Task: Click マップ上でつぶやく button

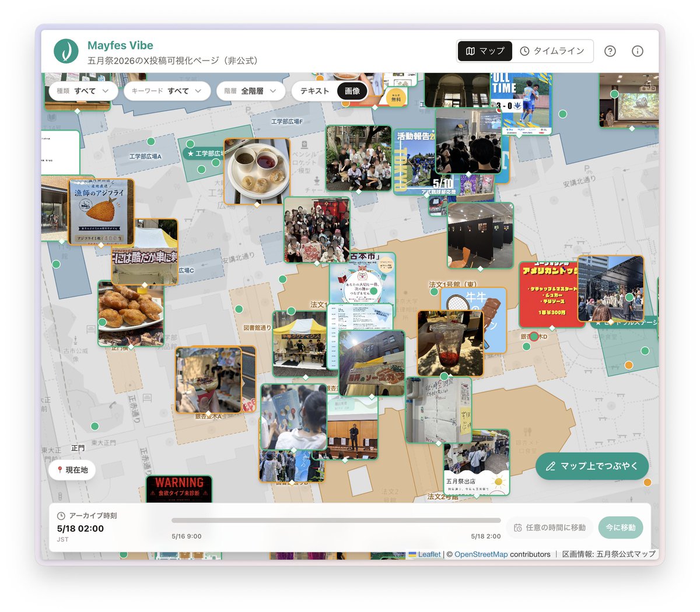Action: point(592,466)
